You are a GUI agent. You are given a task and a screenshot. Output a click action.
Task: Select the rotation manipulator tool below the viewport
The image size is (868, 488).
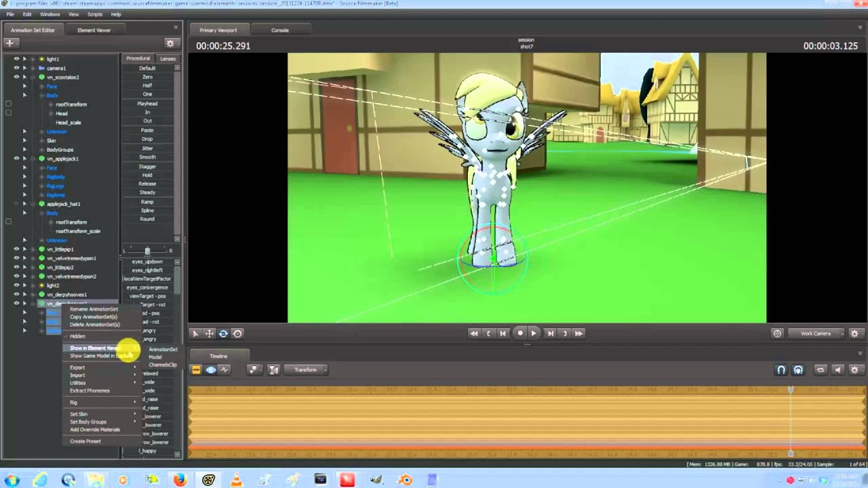[223, 333]
